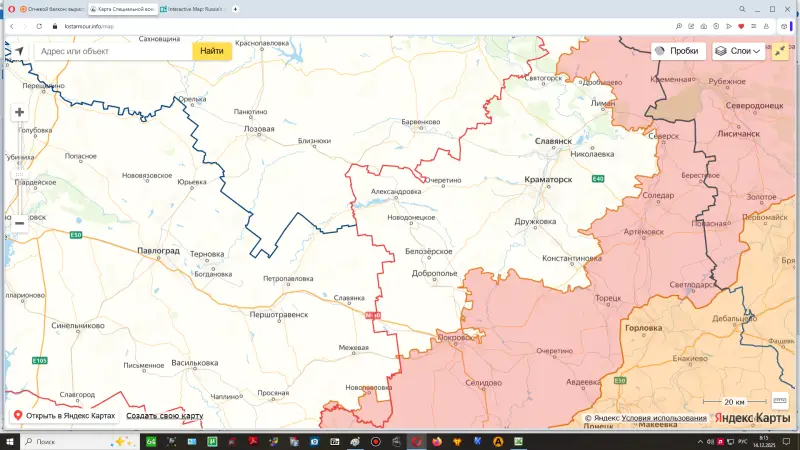Image resolution: width=800 pixels, height=450 pixels.
Task: Click the Адрес или объект search field
Action: [110, 51]
